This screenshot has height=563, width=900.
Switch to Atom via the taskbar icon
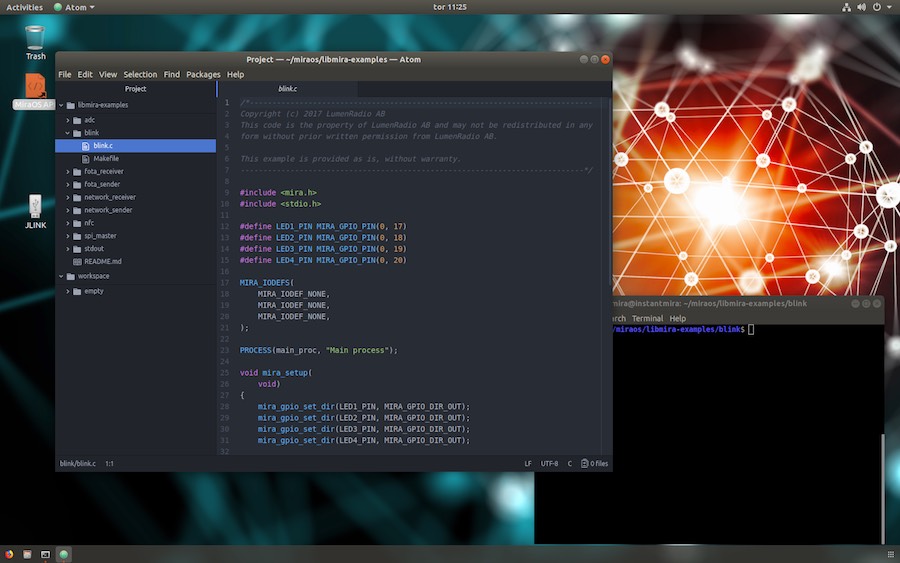point(64,554)
